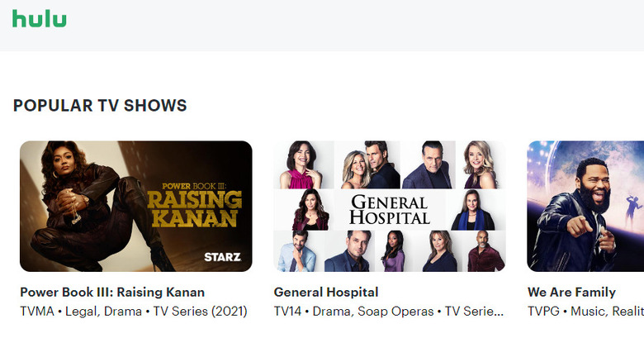This screenshot has width=644, height=362.
Task: Click the pointing man in We Are Family art
Action: tap(581, 214)
